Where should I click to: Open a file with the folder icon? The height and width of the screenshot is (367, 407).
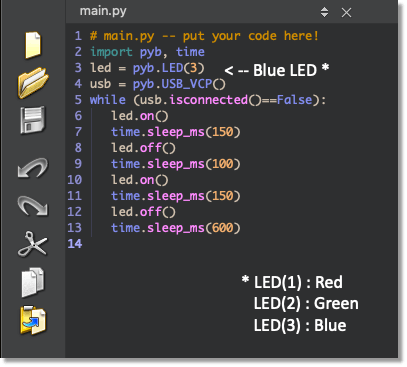click(33, 83)
